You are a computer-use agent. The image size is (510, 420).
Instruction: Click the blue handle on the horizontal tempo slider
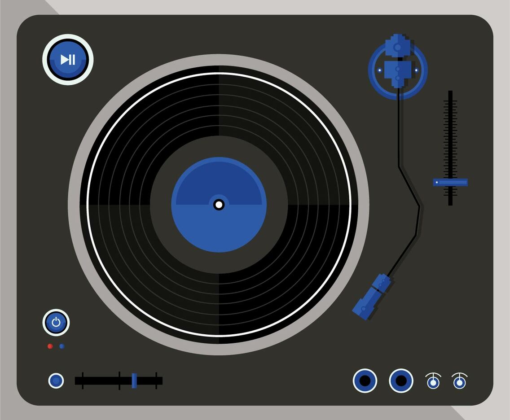point(134,380)
